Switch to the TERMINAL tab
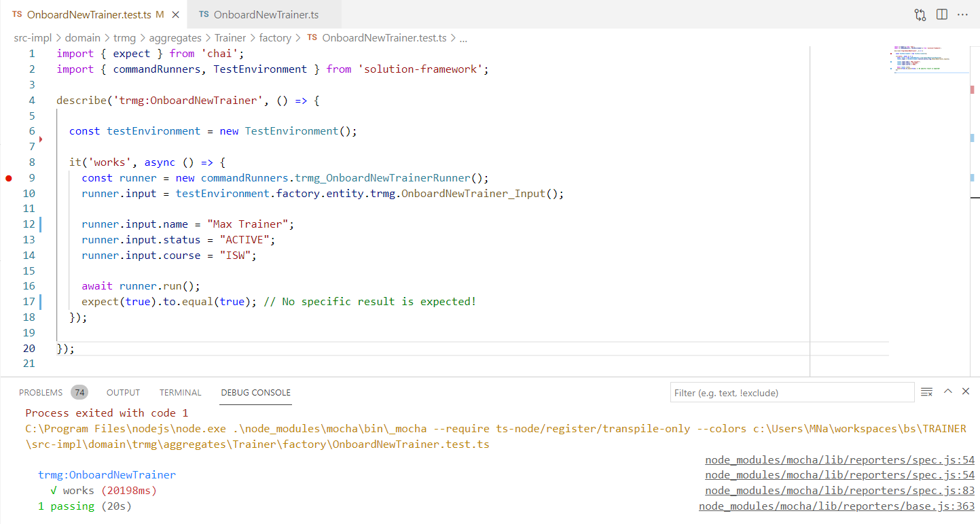 coord(180,392)
